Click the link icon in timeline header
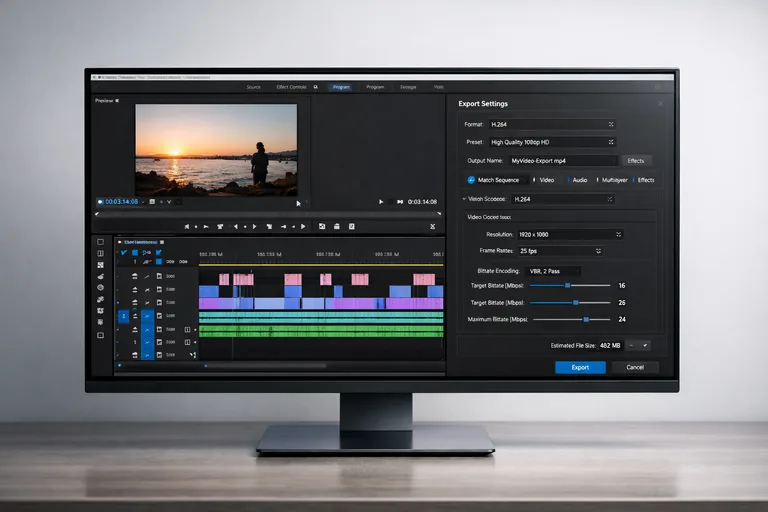The height and width of the screenshot is (512, 768). tap(146, 252)
